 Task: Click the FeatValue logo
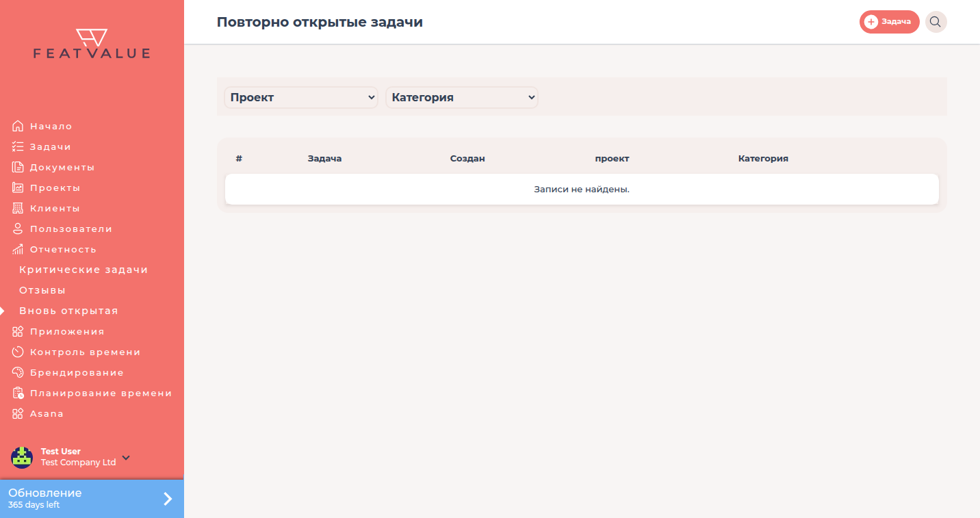pyautogui.click(x=92, y=44)
